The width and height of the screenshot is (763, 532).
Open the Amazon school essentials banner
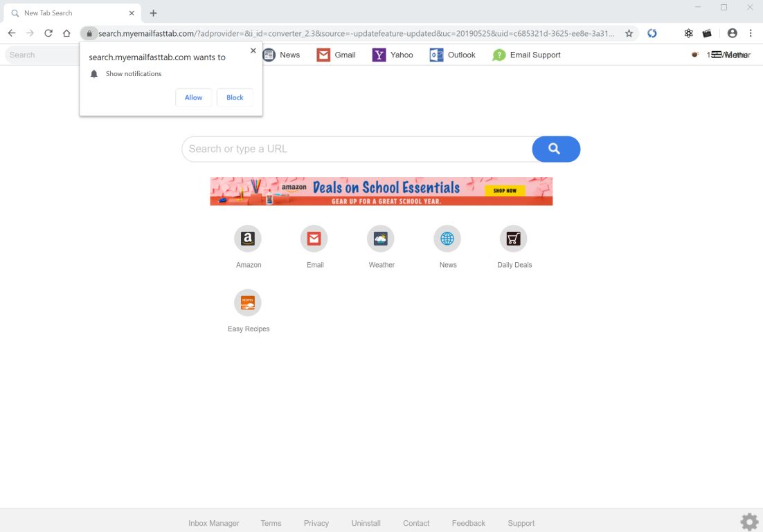click(381, 191)
